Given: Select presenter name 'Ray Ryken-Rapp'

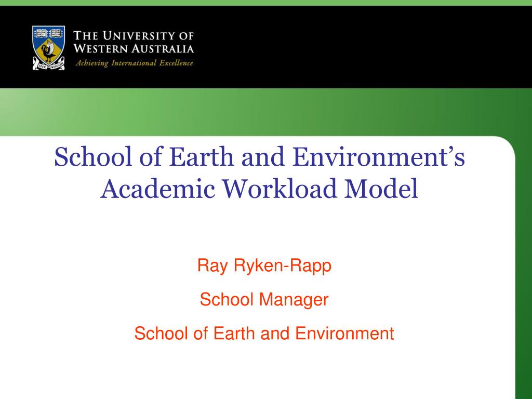Looking at the screenshot, I should click(264, 265).
